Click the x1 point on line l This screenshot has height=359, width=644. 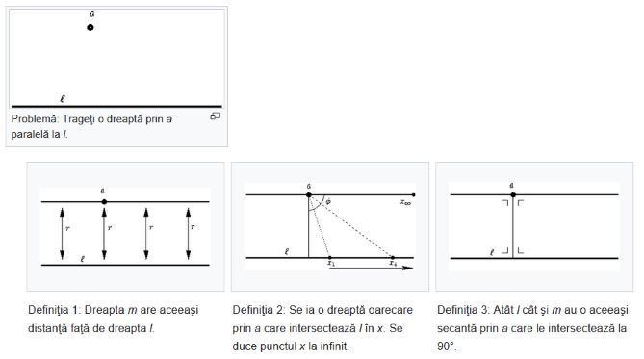(329, 258)
